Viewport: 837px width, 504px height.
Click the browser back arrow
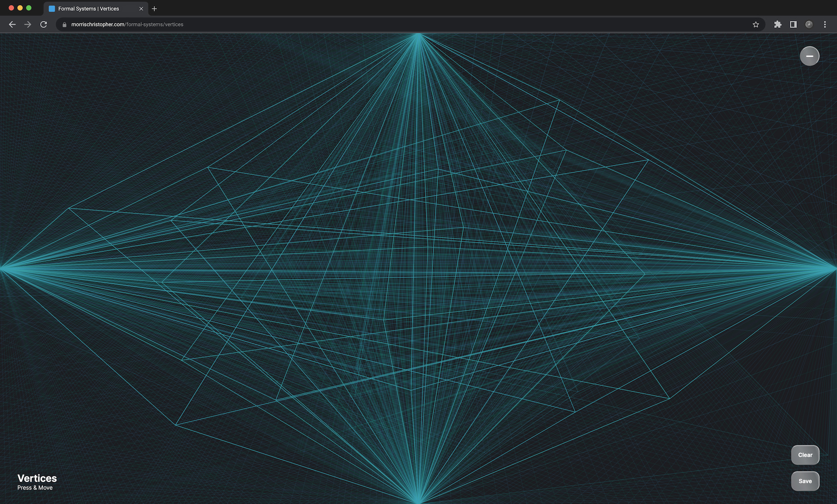point(12,24)
